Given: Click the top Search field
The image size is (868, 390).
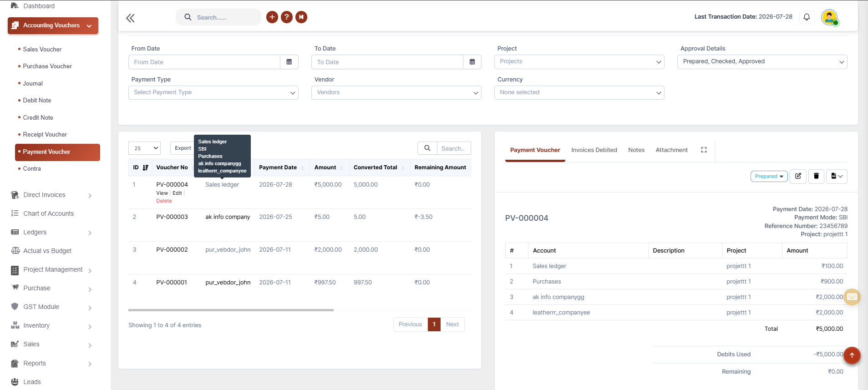Looking at the screenshot, I should coord(218,17).
